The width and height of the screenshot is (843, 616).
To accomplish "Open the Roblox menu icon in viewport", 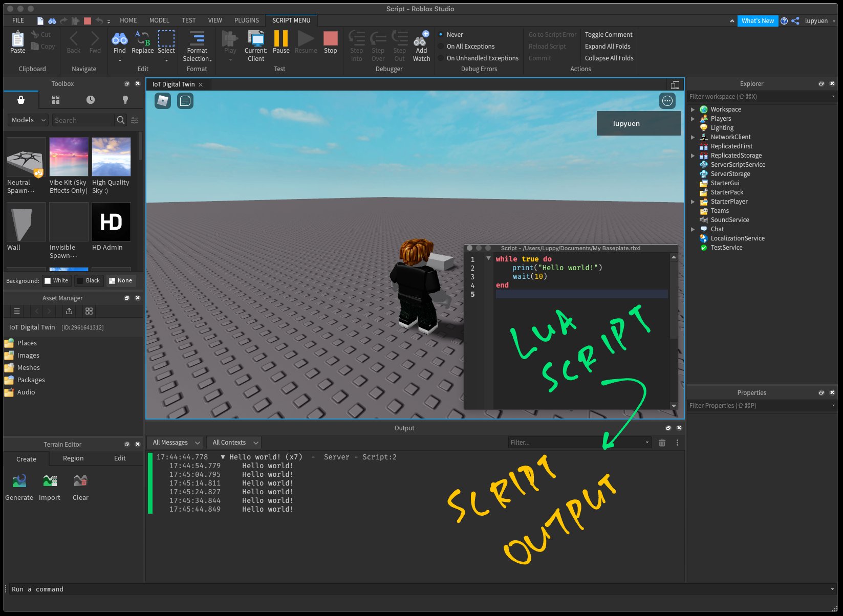I will 163,101.
